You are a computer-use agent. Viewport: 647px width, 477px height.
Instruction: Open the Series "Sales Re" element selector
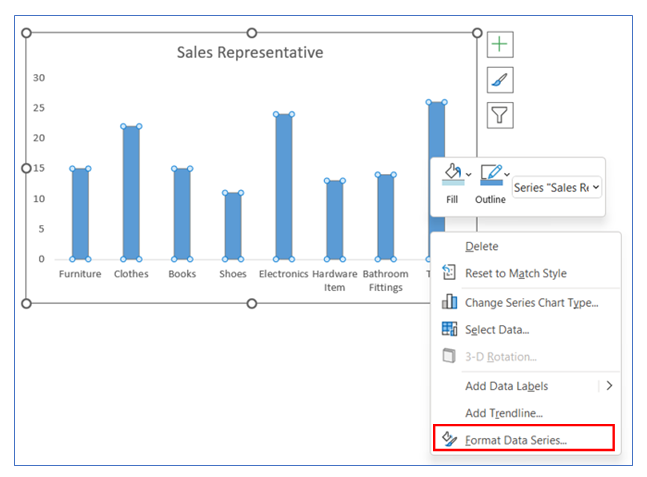pyautogui.click(x=556, y=188)
